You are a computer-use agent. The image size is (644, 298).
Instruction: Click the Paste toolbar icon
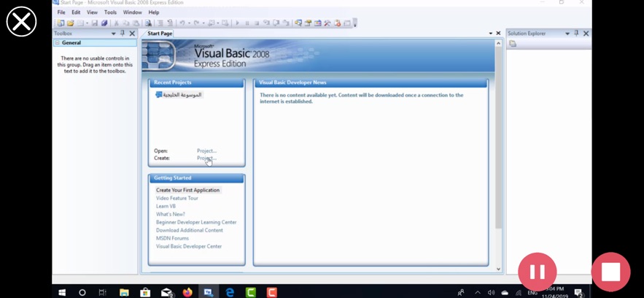(x=136, y=23)
